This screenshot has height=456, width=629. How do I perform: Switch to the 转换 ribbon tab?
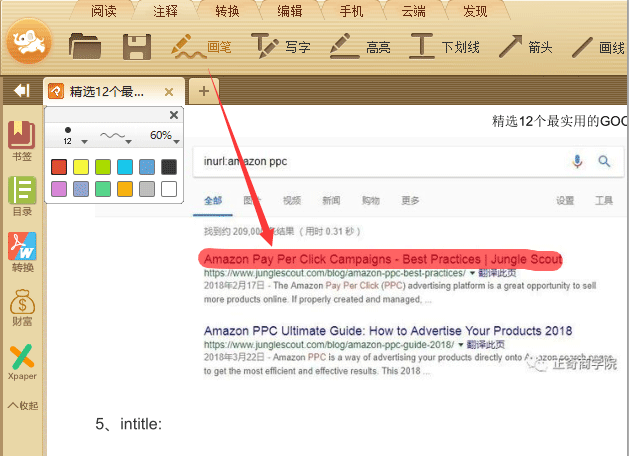[x=227, y=11]
